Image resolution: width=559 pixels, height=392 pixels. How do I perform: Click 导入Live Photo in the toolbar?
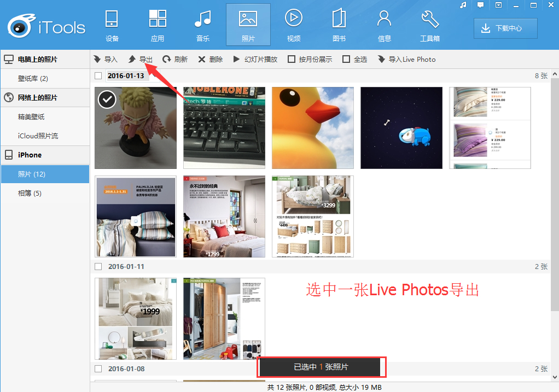(407, 59)
